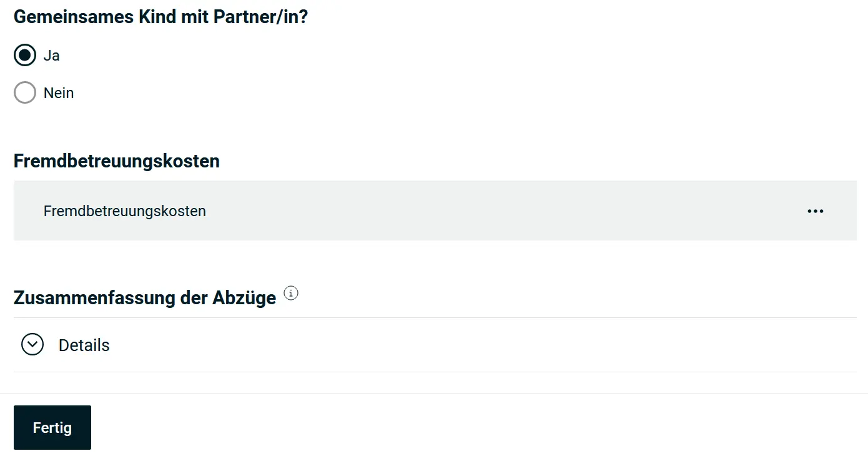
Task: Click the "Gemeinsames Kind mit Partner/in?" heading
Action: 161,17
